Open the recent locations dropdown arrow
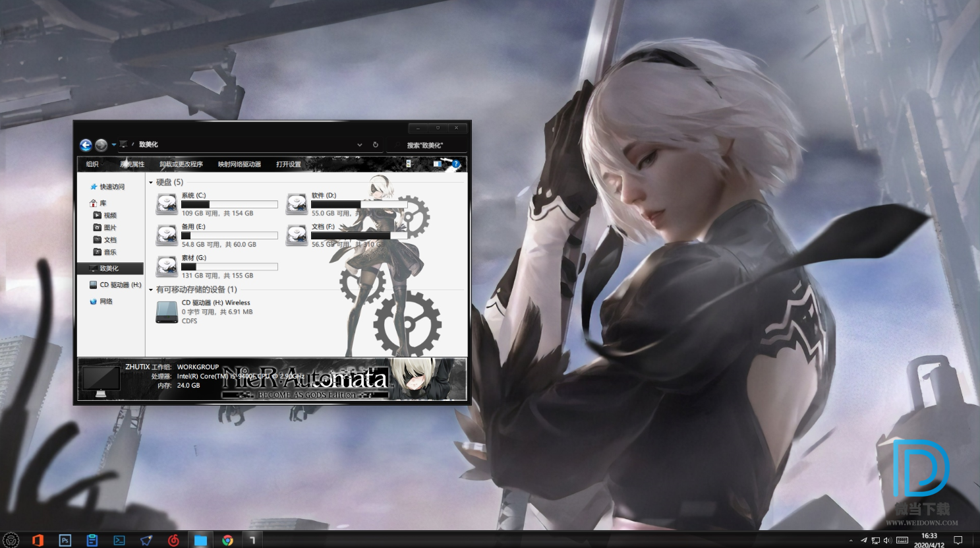 pyautogui.click(x=113, y=144)
